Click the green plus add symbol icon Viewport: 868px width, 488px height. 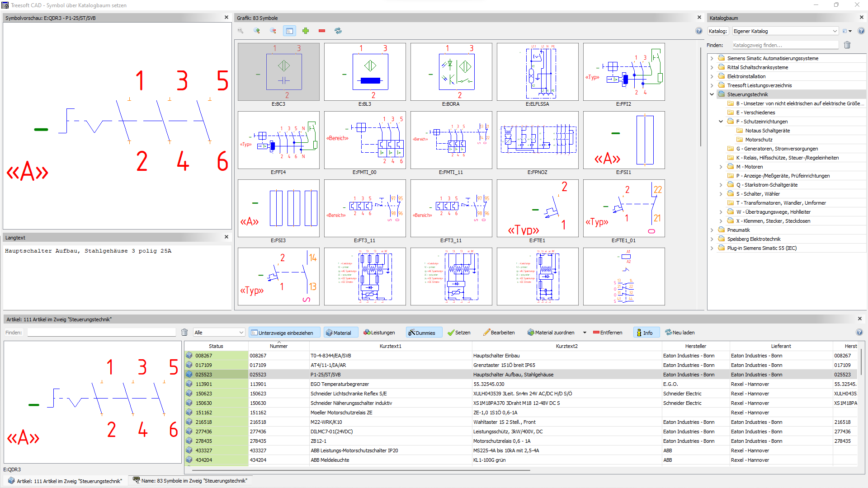click(x=306, y=31)
